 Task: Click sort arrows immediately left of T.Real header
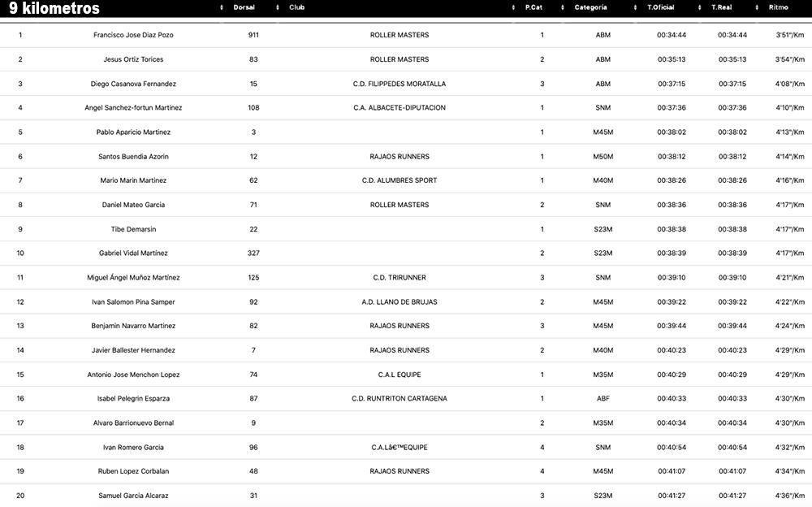click(x=701, y=8)
